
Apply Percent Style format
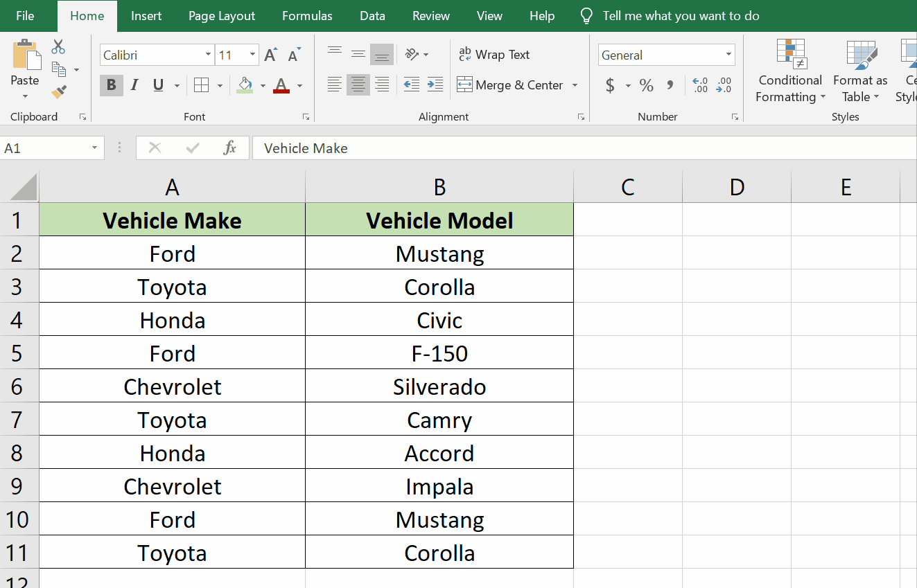647,85
